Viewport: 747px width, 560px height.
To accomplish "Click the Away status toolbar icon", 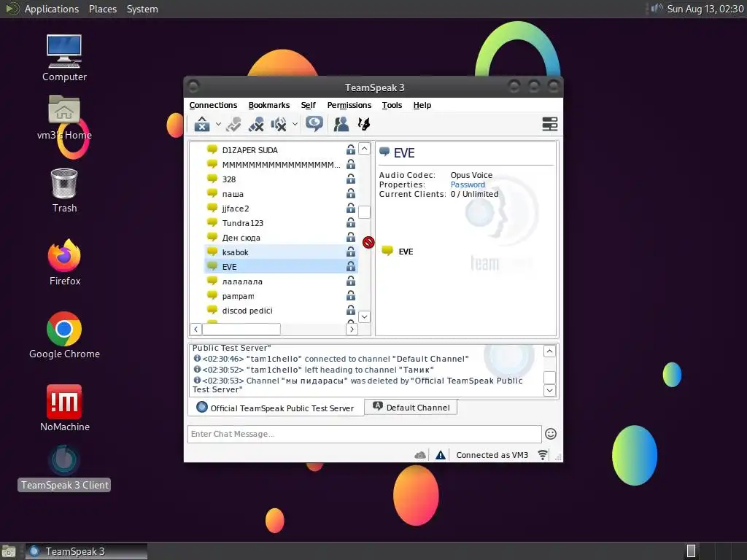I will point(202,124).
